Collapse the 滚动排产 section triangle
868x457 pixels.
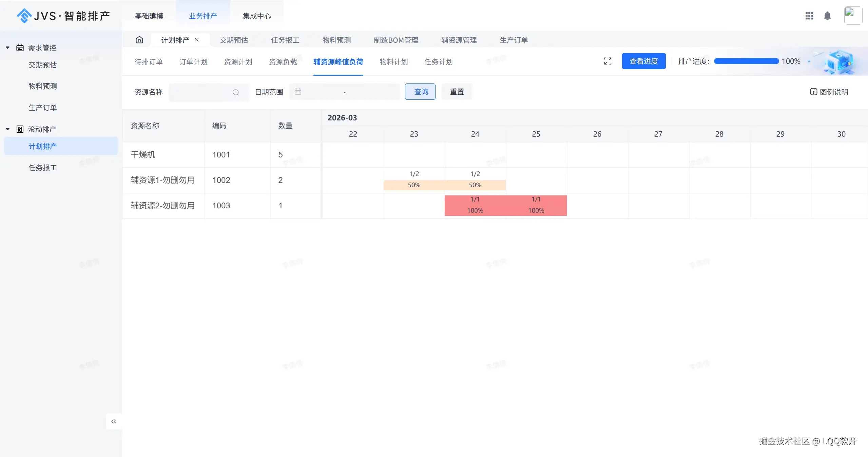(7, 129)
